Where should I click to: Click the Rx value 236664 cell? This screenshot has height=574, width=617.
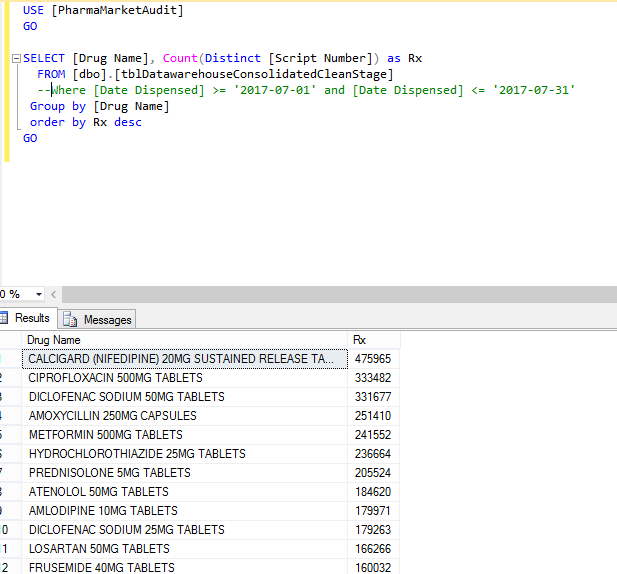tap(374, 454)
